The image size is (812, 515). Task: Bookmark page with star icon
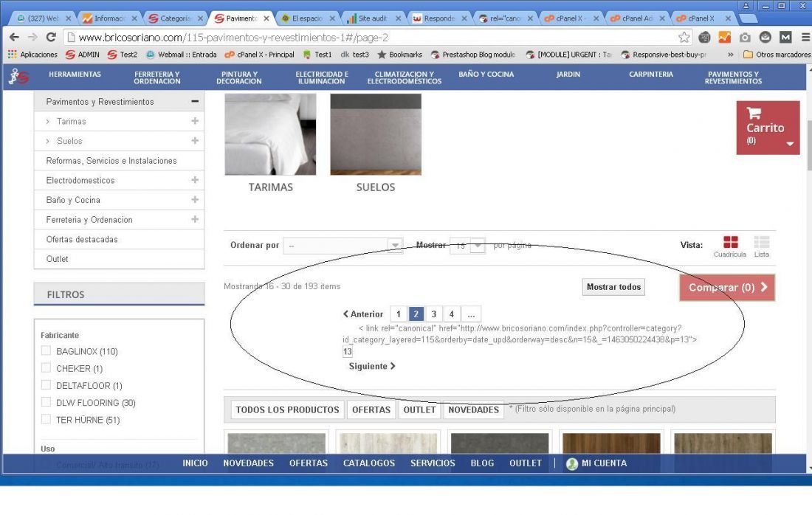click(684, 38)
